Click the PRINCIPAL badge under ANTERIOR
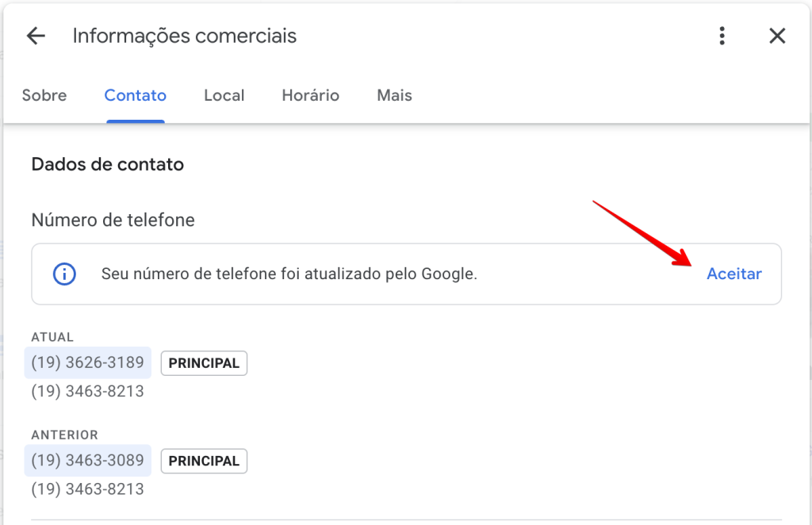 click(x=204, y=461)
